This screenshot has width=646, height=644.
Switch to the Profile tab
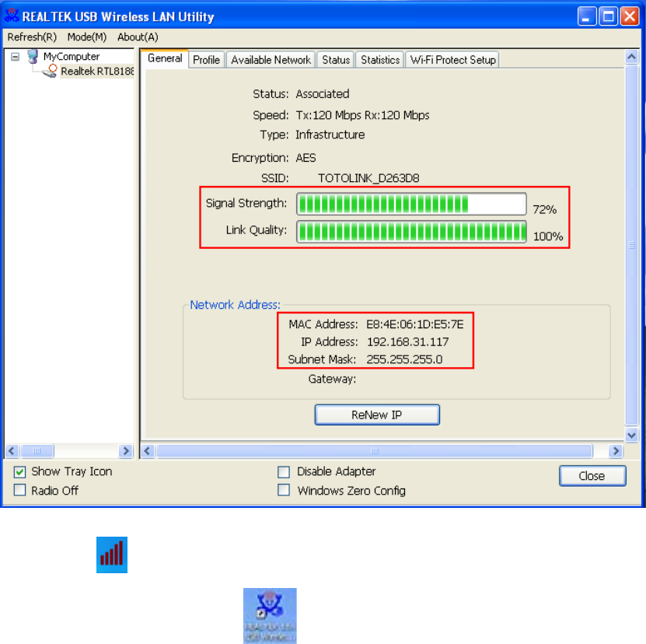(207, 60)
